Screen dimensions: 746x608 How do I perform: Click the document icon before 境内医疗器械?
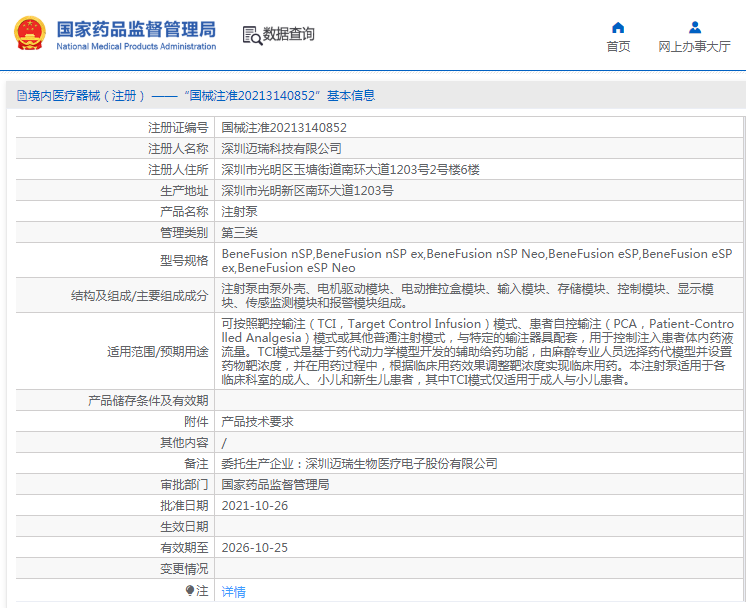[22, 96]
